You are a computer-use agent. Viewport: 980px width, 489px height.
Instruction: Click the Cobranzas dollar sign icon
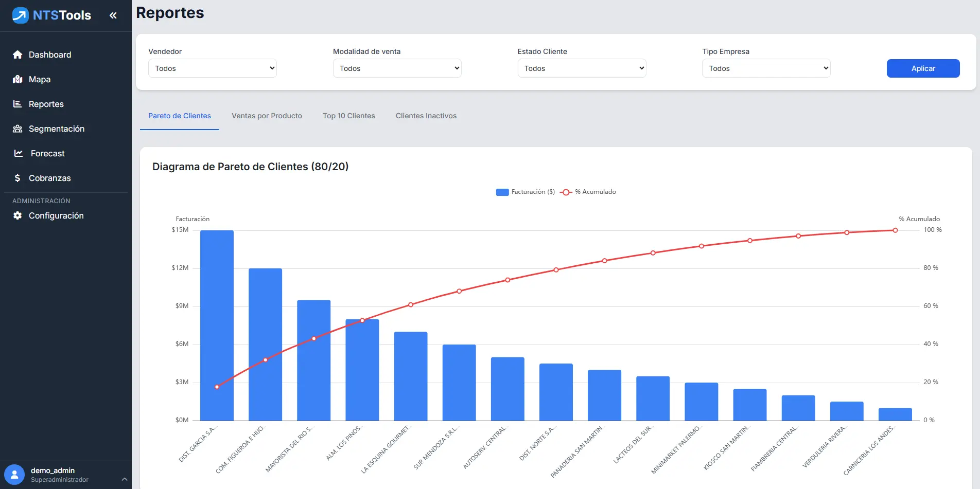[17, 178]
